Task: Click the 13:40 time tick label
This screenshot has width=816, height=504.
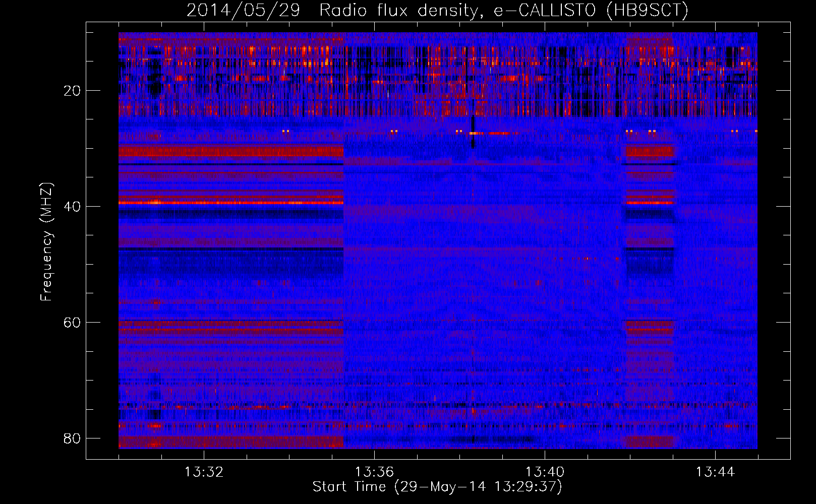Action: [545, 472]
